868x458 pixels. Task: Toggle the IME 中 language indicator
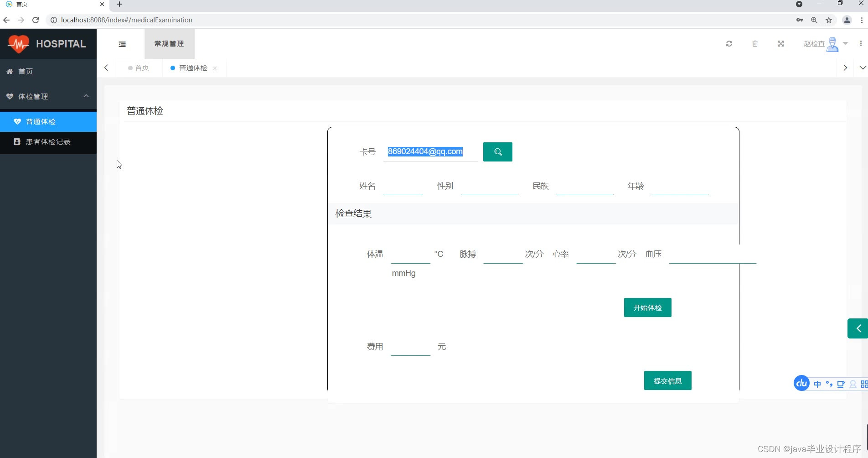click(817, 384)
